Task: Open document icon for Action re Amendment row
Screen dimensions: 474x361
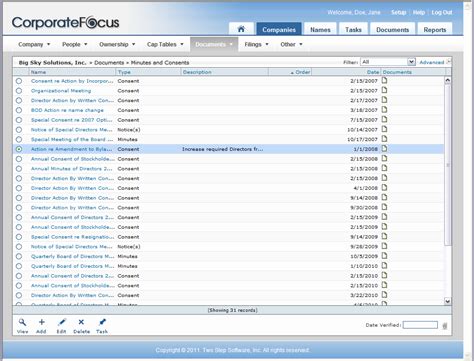Action: (384, 149)
